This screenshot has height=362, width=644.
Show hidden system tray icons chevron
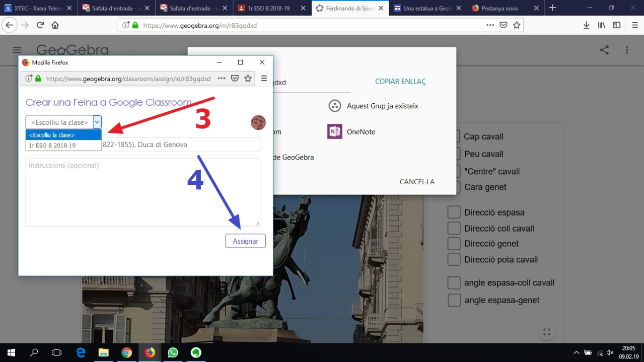click(577, 353)
